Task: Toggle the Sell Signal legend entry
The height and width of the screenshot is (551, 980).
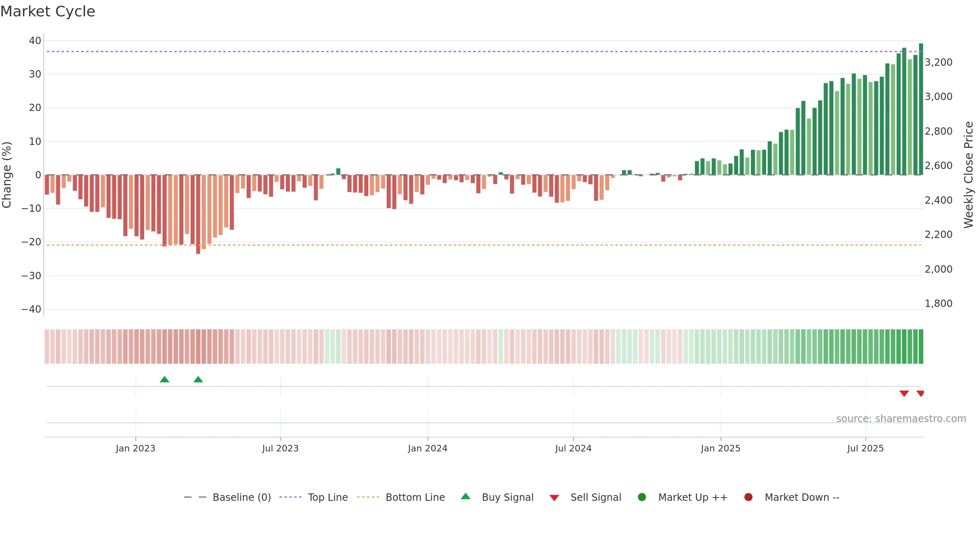Action: pyautogui.click(x=585, y=497)
